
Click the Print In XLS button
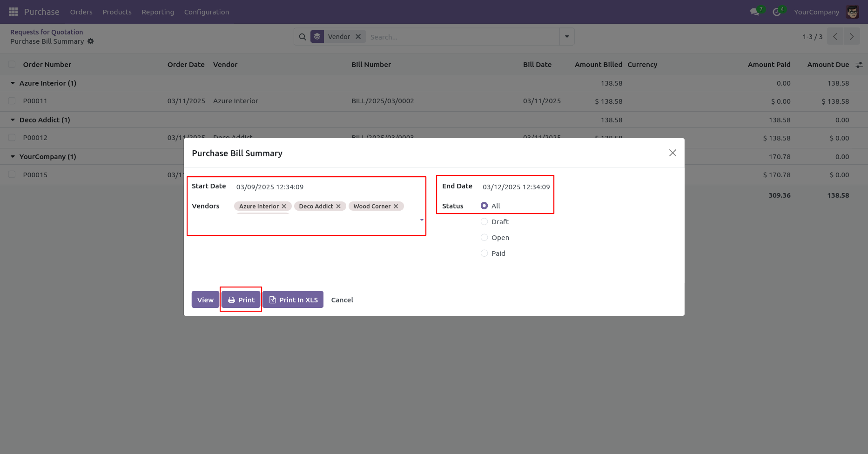coord(293,300)
